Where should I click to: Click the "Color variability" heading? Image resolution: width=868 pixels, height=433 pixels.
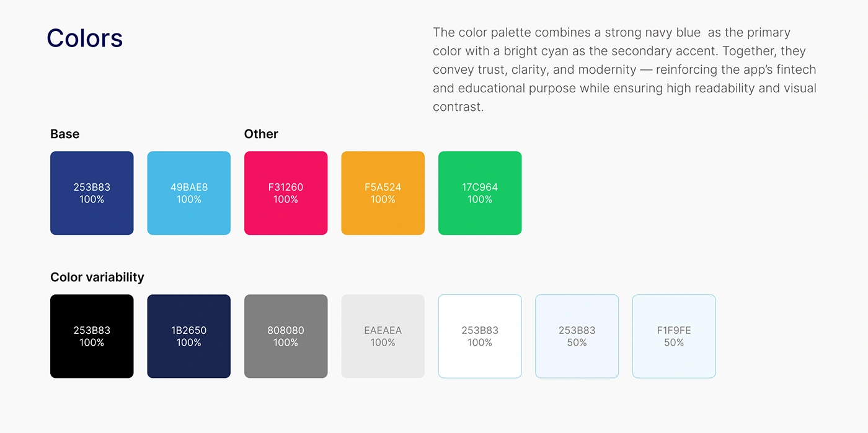[x=97, y=277]
